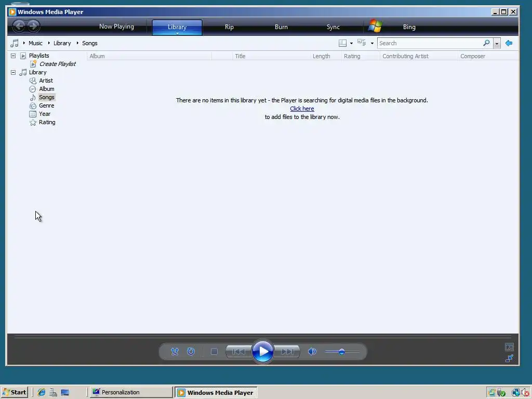
Task: Click the Server Manager quick launch icon
Action: pyautogui.click(x=53, y=392)
